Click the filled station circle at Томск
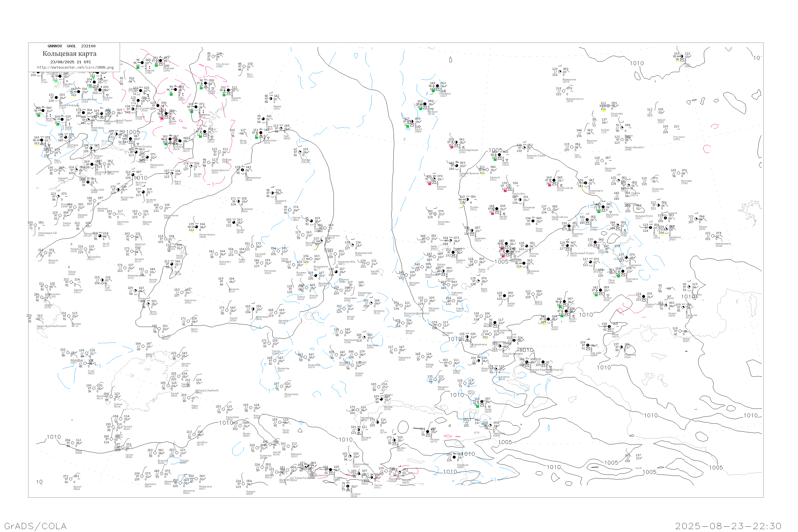Viewport: 798px width, 532px height. [533, 221]
